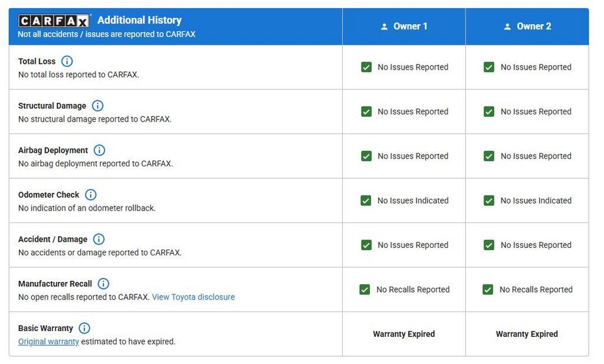Viewport: 604px width, 364px height.
Task: Click Owner 1 Warranty Expired text
Action: (404, 334)
